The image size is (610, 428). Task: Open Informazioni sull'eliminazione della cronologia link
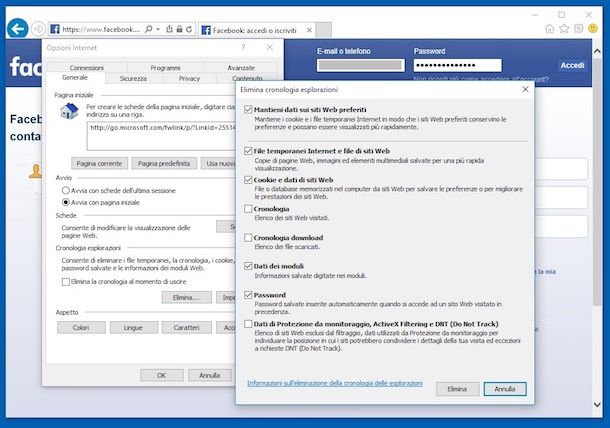pos(335,383)
